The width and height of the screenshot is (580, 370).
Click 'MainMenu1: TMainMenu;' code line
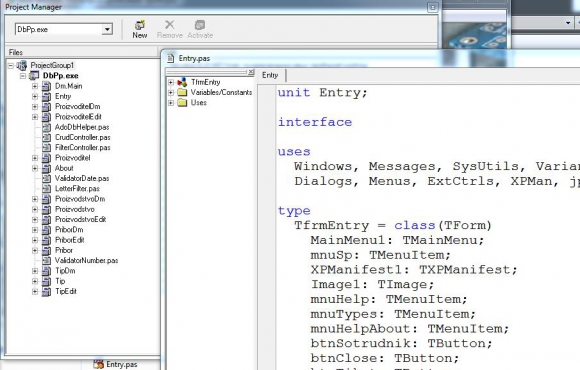[397, 240]
